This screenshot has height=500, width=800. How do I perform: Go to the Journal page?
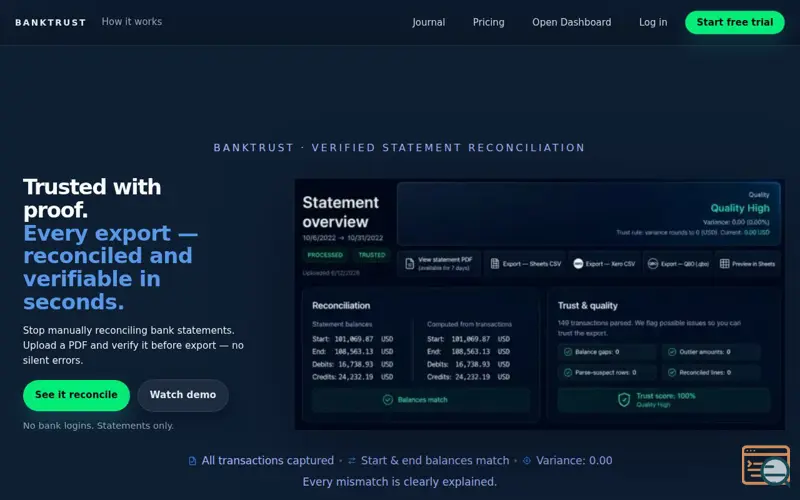point(429,22)
